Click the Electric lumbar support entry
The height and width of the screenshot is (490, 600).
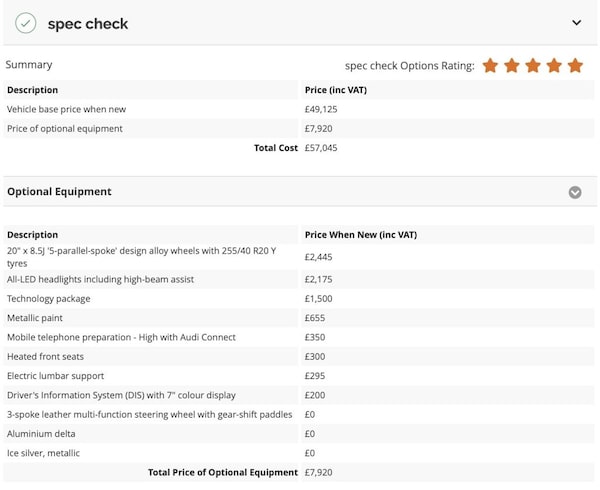click(56, 376)
